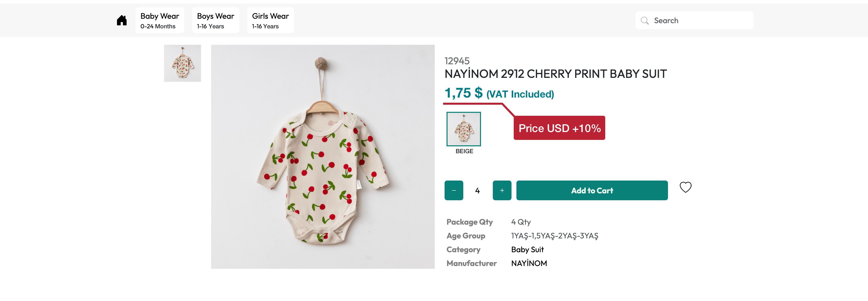Open the Baby Suit category link
The width and height of the screenshot is (868, 301).
pos(527,250)
